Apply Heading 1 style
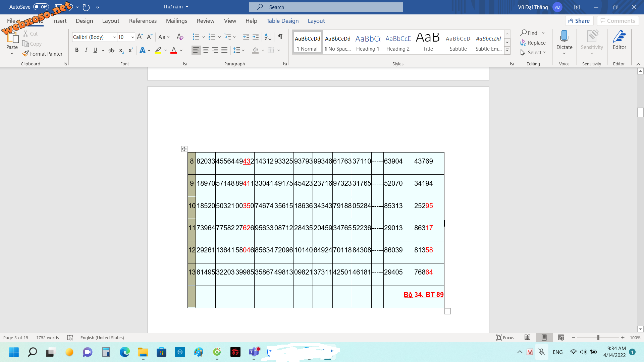The height and width of the screenshot is (362, 644). [x=368, y=42]
